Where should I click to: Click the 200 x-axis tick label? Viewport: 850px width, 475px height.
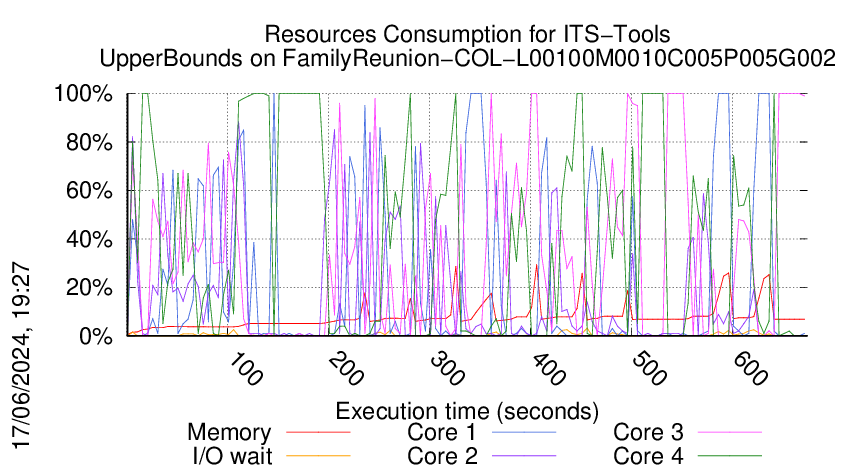point(346,369)
